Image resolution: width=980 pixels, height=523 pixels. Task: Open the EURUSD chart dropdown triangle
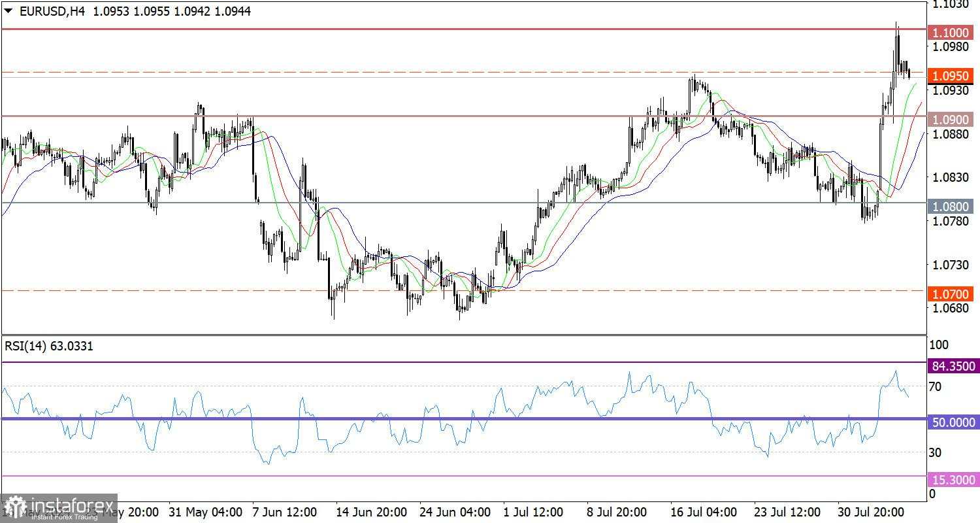[8, 11]
